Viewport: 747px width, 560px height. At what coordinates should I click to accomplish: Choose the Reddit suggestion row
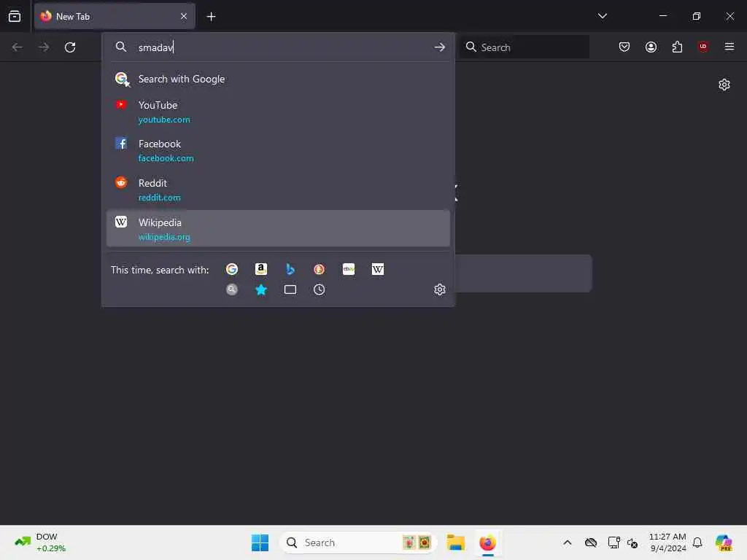[278, 190]
